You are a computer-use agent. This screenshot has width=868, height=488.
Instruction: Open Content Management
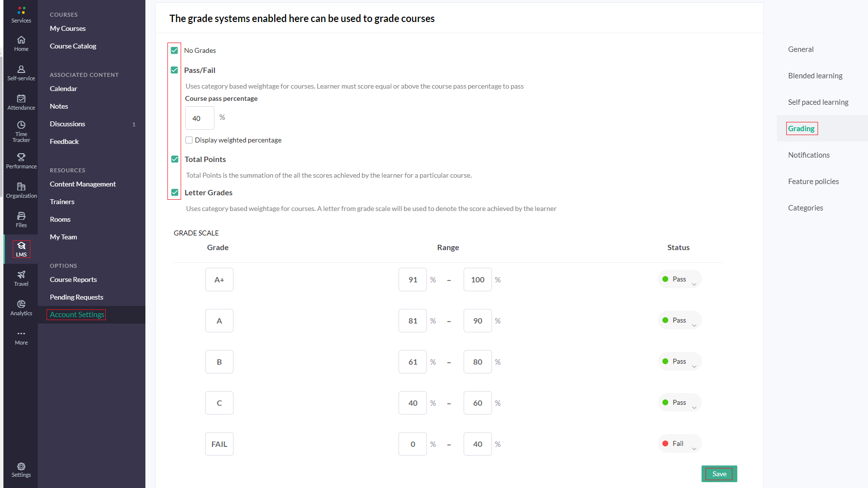(x=83, y=184)
